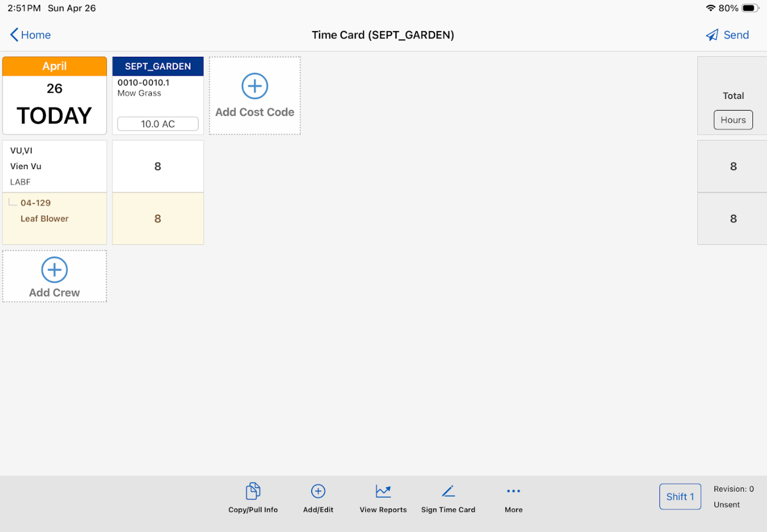Image resolution: width=767 pixels, height=532 pixels.
Task: Click the Total value for Leaf Blower
Action: [732, 219]
